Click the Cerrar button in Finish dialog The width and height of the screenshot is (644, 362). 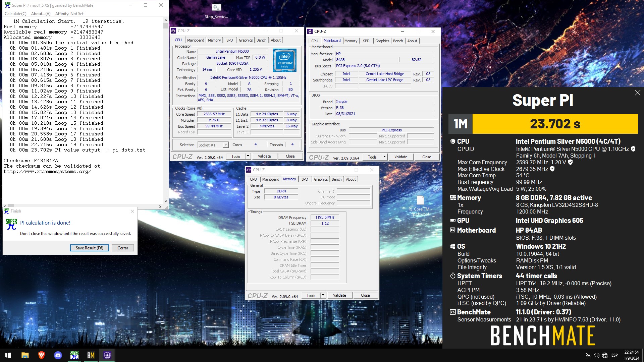click(x=123, y=248)
